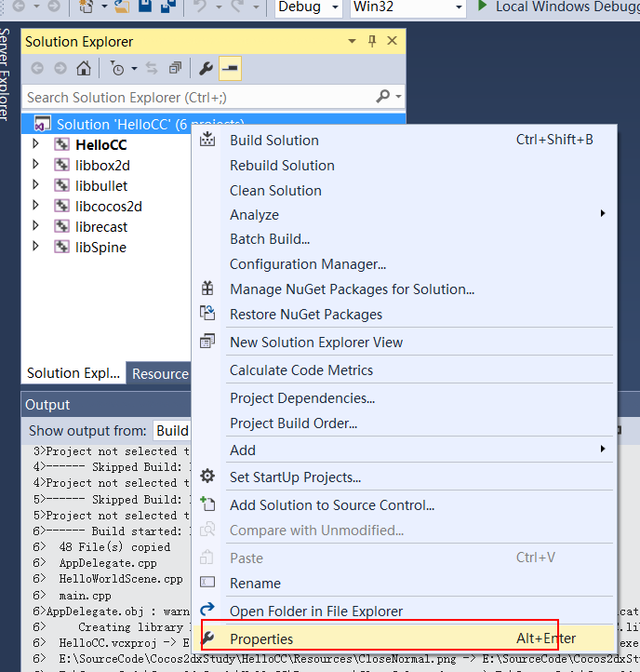Choose Clean Solution from context menu
The image size is (640, 672).
point(405,190)
